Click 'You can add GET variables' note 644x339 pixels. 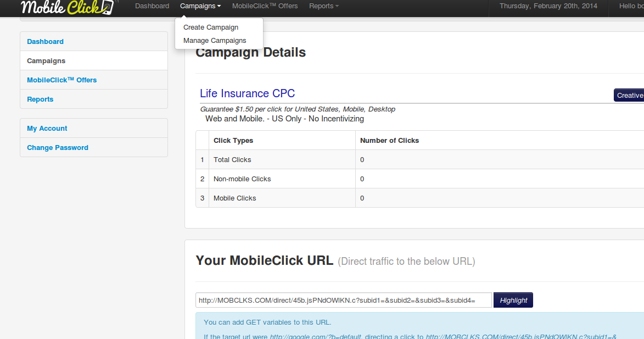[267, 323]
